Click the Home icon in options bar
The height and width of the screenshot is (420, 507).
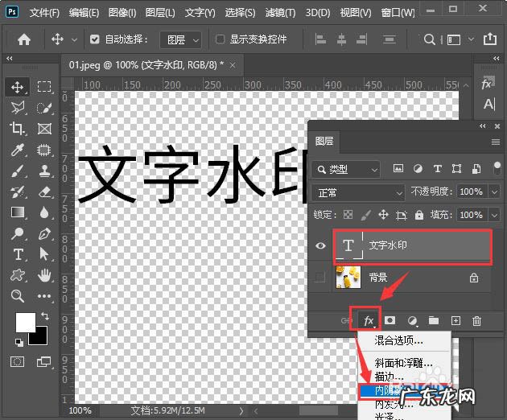pyautogui.click(x=24, y=39)
